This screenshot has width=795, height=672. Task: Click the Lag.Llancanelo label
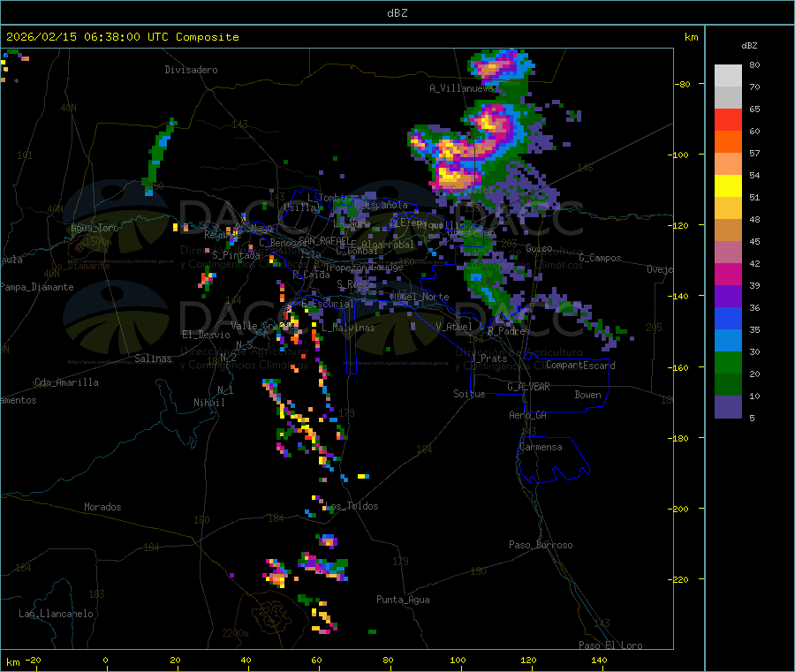(56, 614)
